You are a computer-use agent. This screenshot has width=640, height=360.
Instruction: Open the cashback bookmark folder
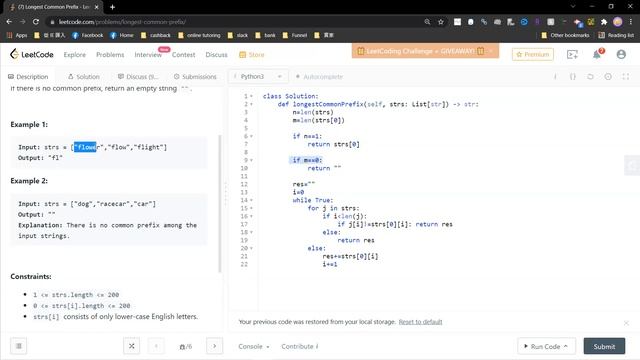[156, 36]
